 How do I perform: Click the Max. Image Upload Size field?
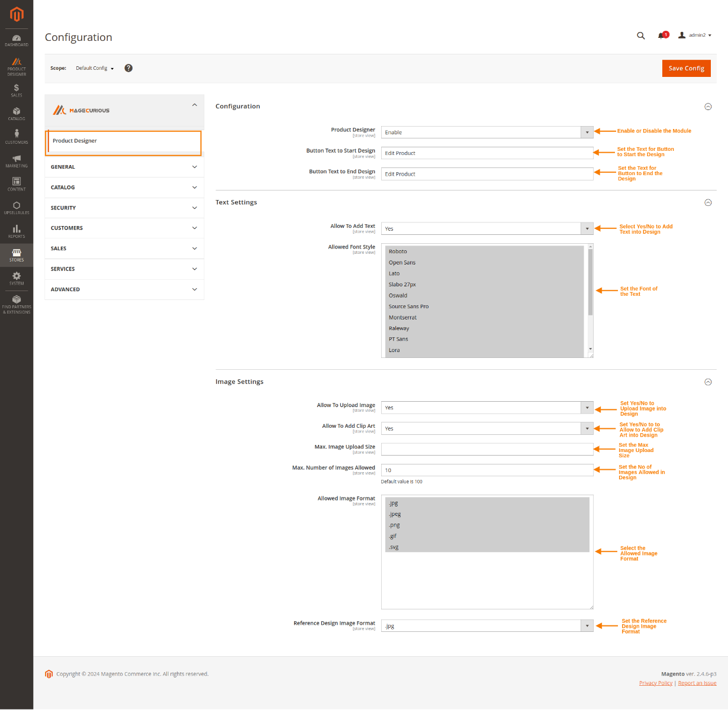487,449
